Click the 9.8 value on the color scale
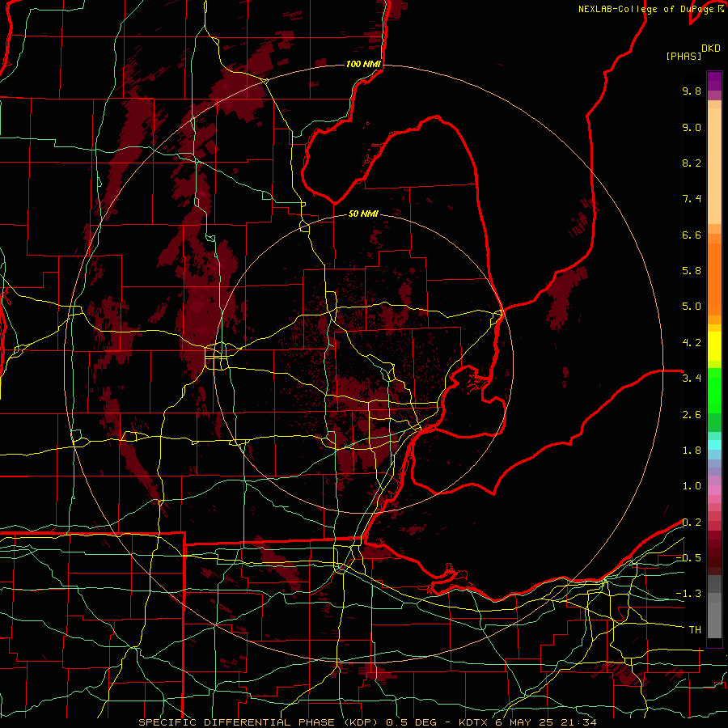Image resolution: width=728 pixels, height=728 pixels. tap(692, 91)
